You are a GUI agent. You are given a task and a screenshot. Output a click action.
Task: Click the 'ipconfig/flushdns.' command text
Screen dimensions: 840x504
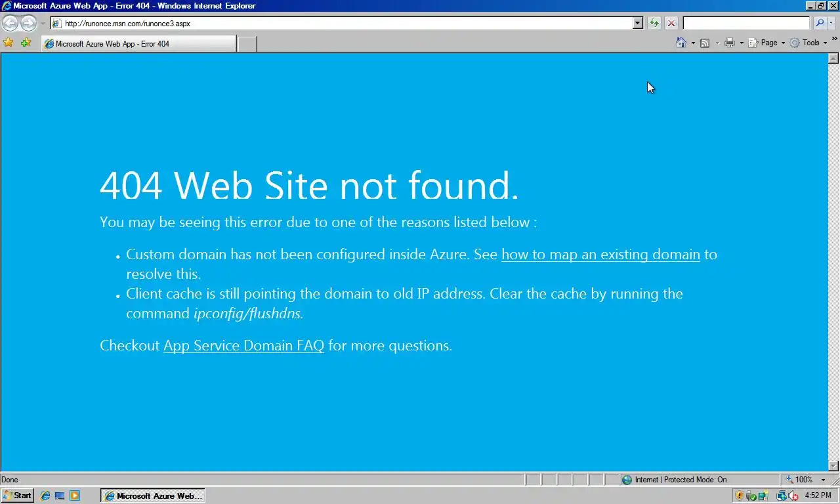click(248, 314)
